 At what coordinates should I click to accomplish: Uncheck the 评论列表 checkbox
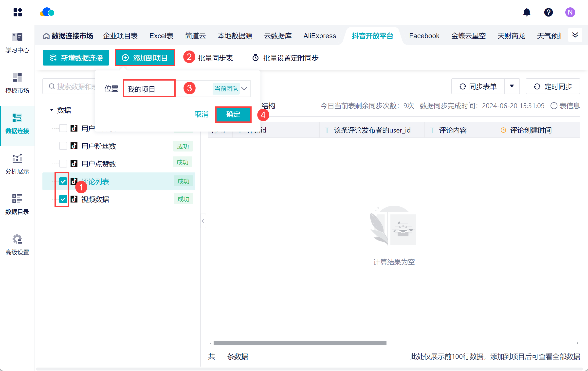pyautogui.click(x=63, y=181)
